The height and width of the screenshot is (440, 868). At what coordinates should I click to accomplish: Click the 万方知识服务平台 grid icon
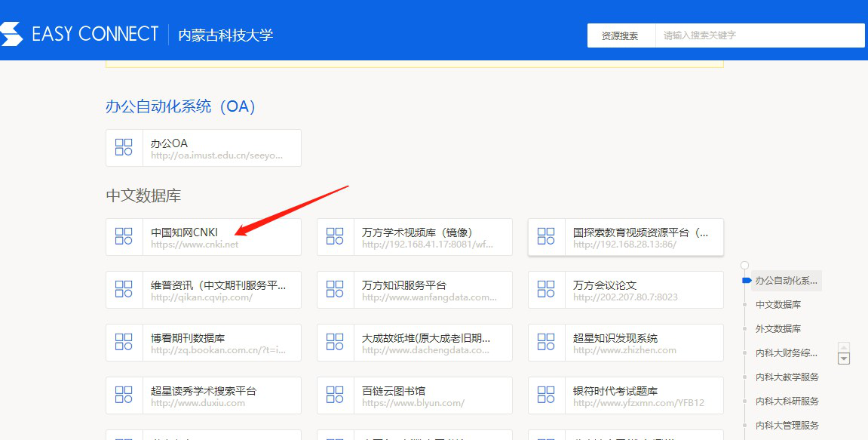(335, 290)
